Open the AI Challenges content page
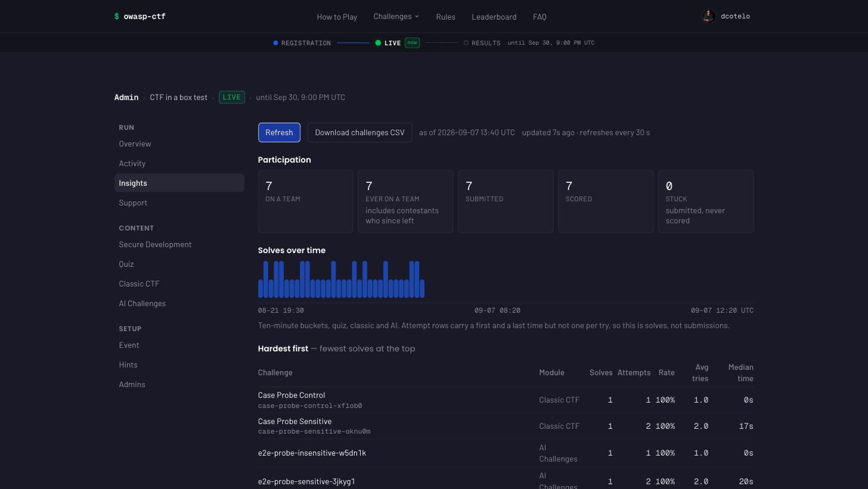 [x=179, y=303]
